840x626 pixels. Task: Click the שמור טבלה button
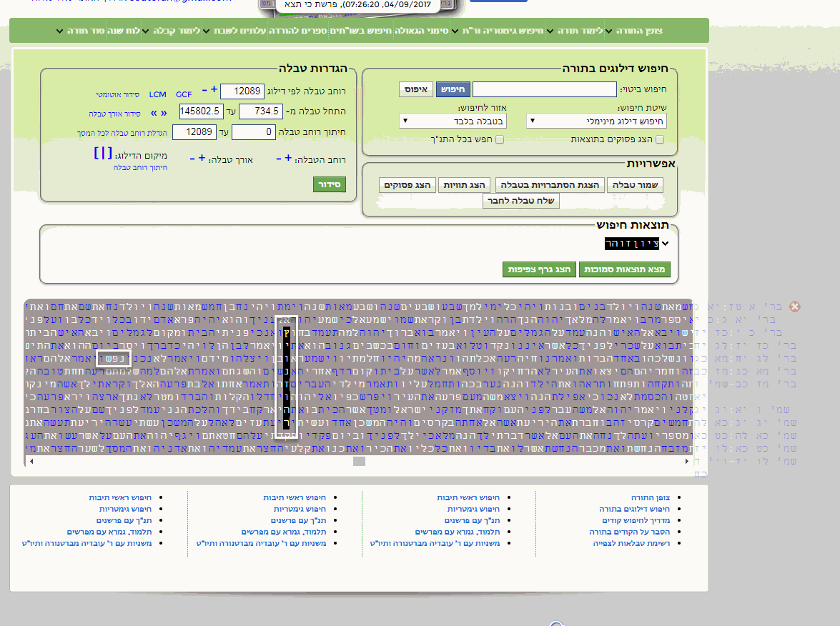pyautogui.click(x=636, y=185)
